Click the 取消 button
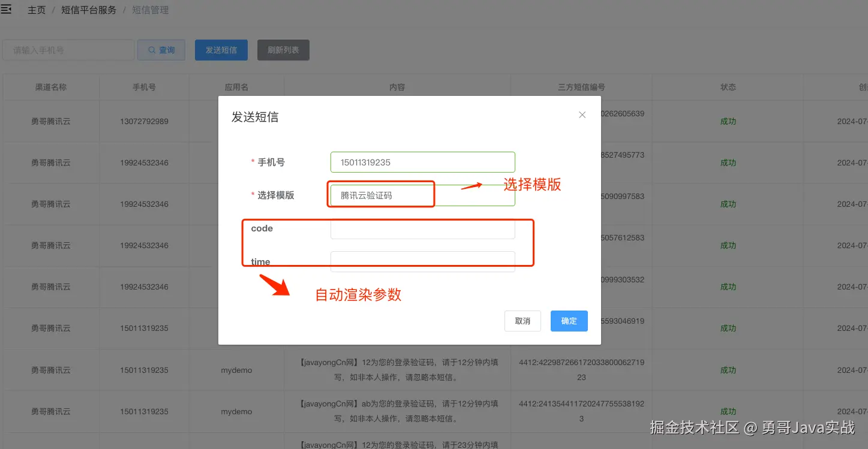The width and height of the screenshot is (868, 449). [x=522, y=321]
